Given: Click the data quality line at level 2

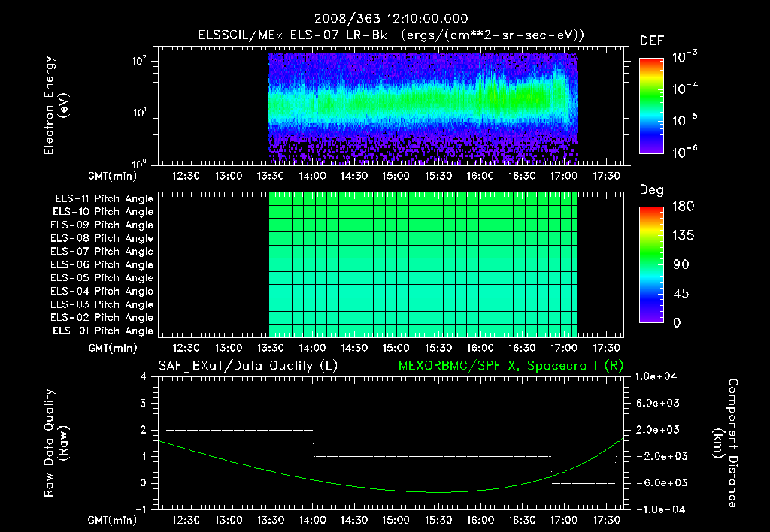Looking at the screenshot, I should point(240,430).
